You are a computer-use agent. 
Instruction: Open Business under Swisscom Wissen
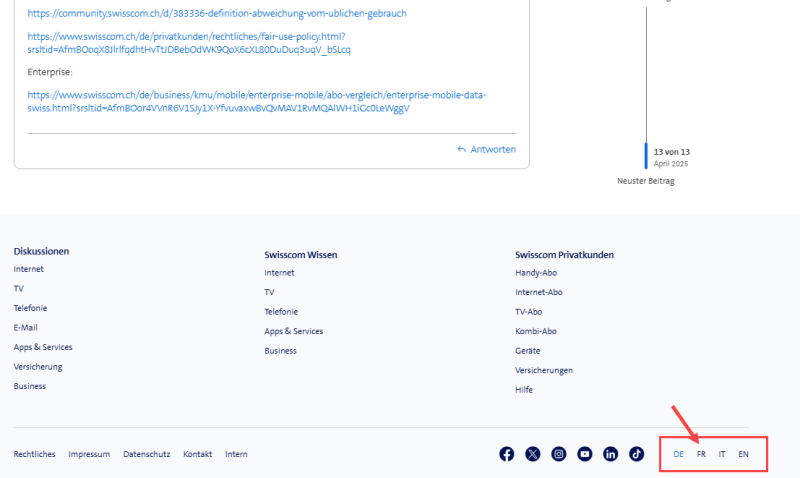(280, 351)
